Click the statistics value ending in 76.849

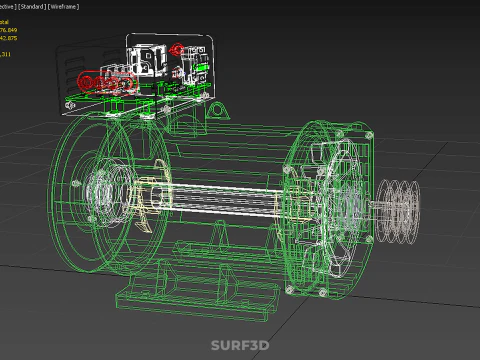coord(8,30)
